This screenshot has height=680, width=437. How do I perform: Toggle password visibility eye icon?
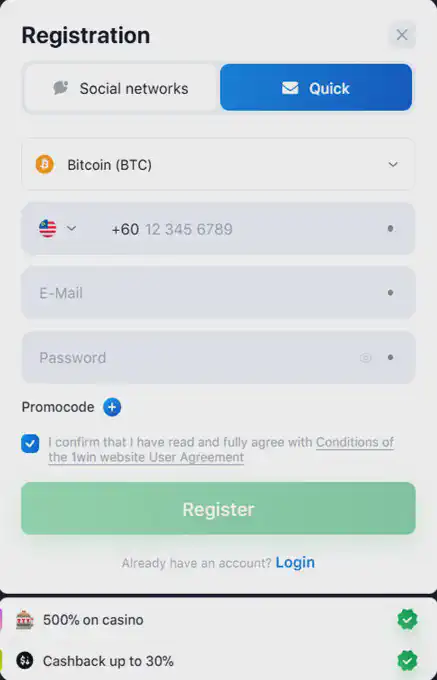coord(365,358)
